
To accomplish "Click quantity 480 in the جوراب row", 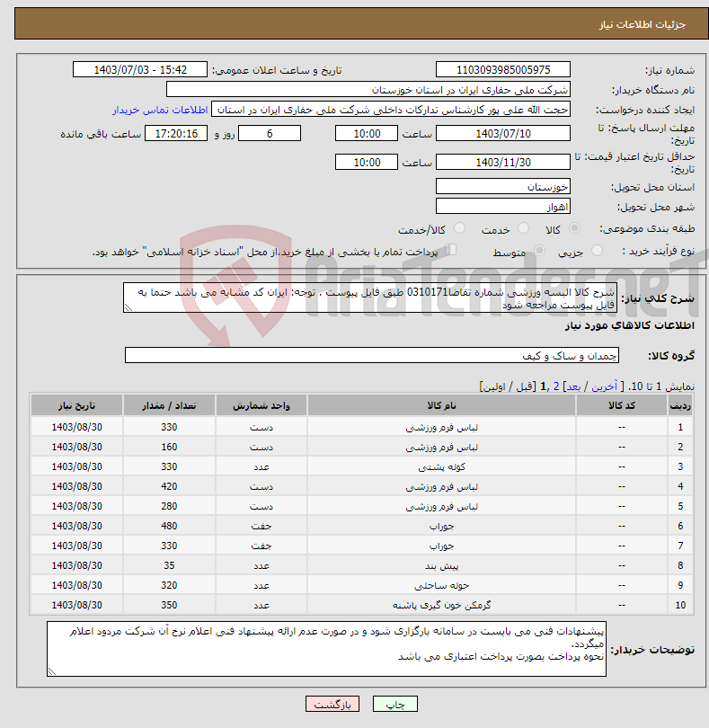I will tap(169, 526).
